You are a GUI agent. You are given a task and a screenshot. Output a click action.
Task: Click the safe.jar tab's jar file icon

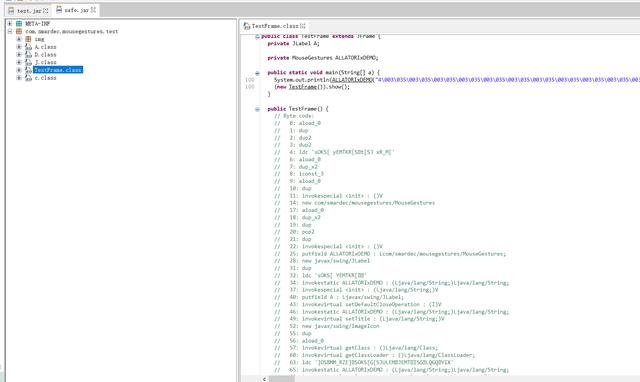59,9
